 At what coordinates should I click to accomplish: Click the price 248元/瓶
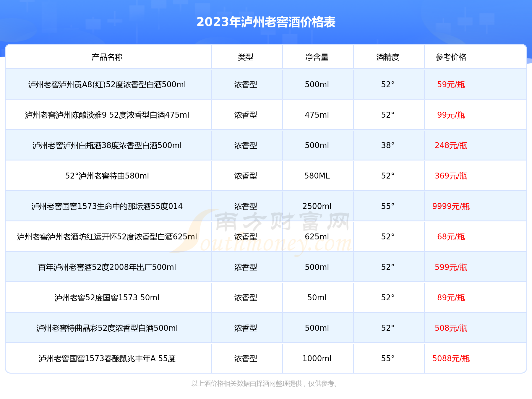click(451, 145)
